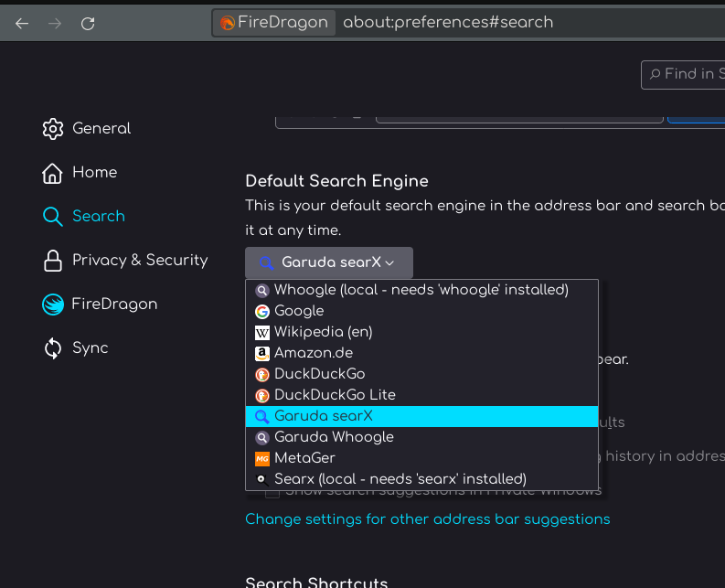Choose DuckDuckGo from the engine list
This screenshot has height=588, width=725.
pos(421,374)
